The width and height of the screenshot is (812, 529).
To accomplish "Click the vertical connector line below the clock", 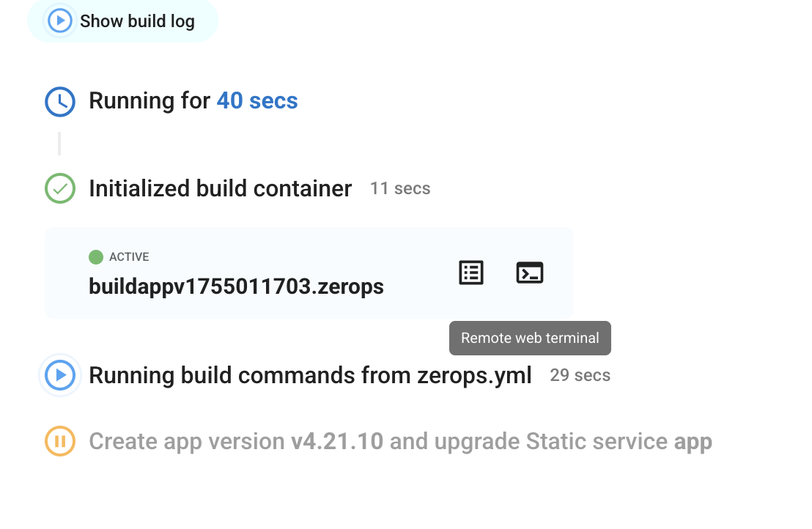I will [x=59, y=144].
